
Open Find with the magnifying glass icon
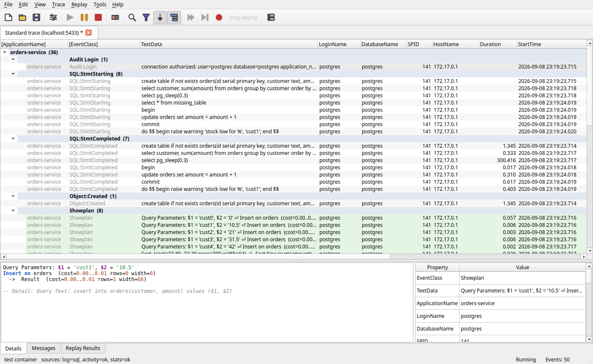(x=132, y=17)
